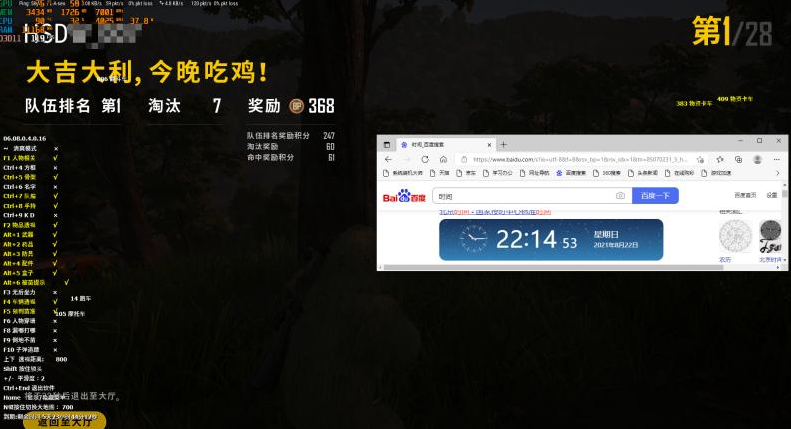The height and width of the screenshot is (429, 791).
Task: Open the browser Collections icon
Action: coord(739,159)
